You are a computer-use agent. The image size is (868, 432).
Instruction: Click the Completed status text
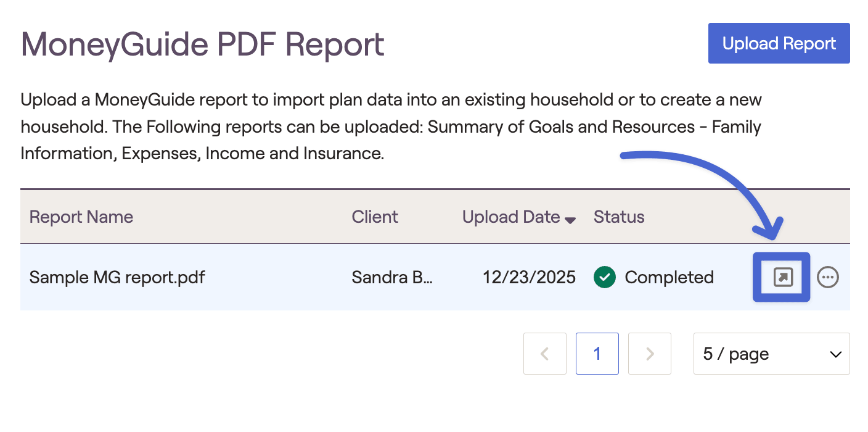[x=669, y=278]
